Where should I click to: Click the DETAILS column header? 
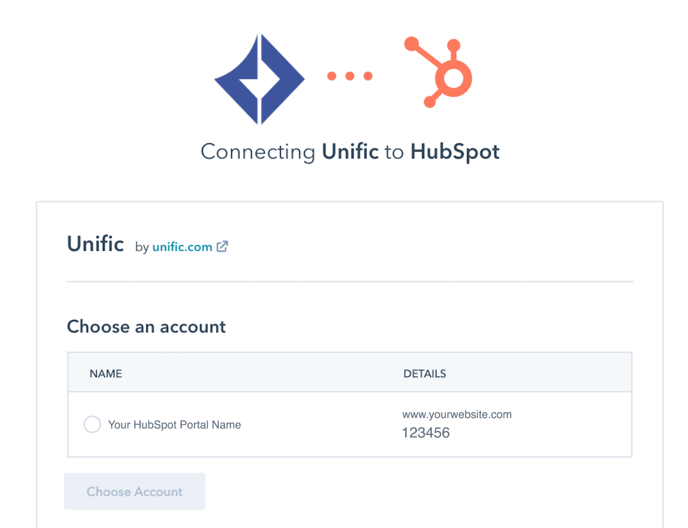[424, 374]
